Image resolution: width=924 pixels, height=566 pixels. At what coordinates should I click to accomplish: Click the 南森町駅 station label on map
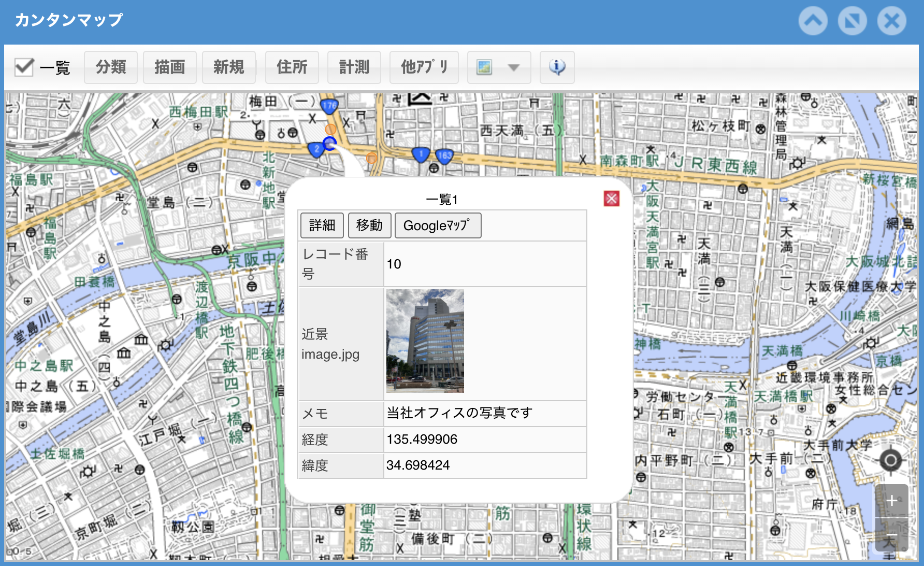[x=630, y=161]
